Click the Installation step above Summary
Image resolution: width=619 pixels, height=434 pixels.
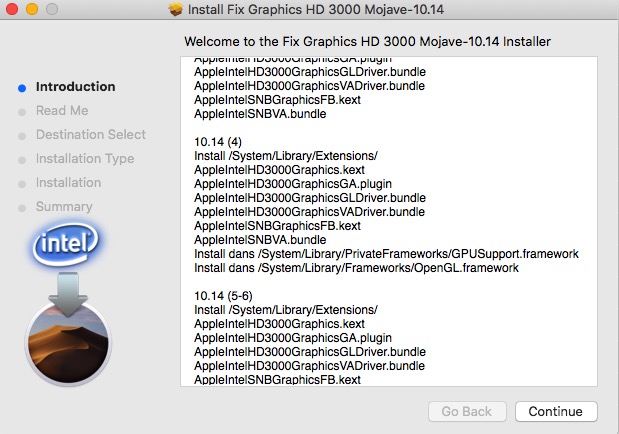point(68,183)
